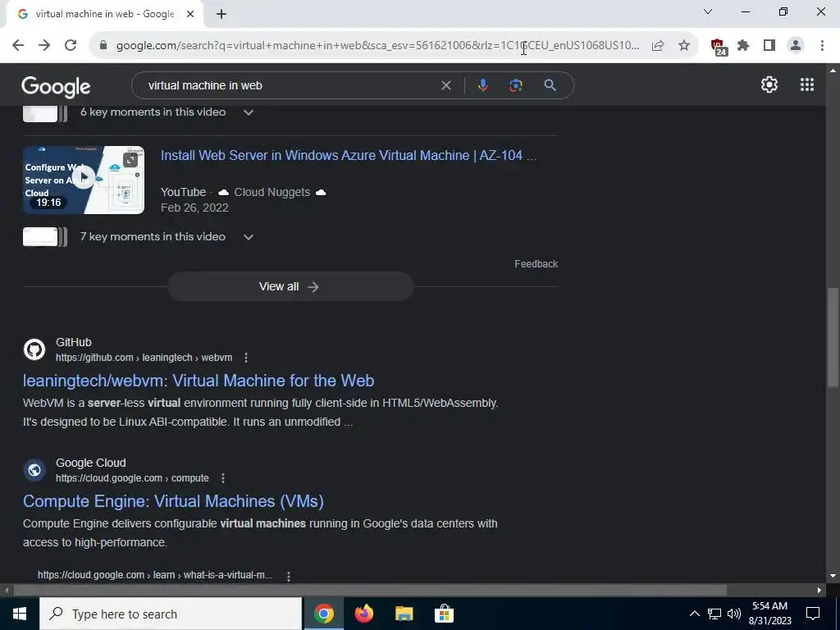The height and width of the screenshot is (630, 840).
Task: Clear the search box text
Action: tap(445, 85)
